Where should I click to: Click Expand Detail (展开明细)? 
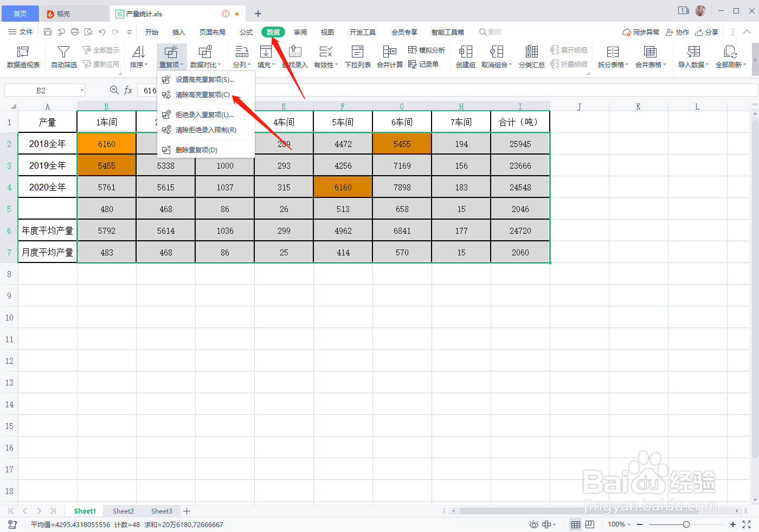pyautogui.click(x=569, y=50)
